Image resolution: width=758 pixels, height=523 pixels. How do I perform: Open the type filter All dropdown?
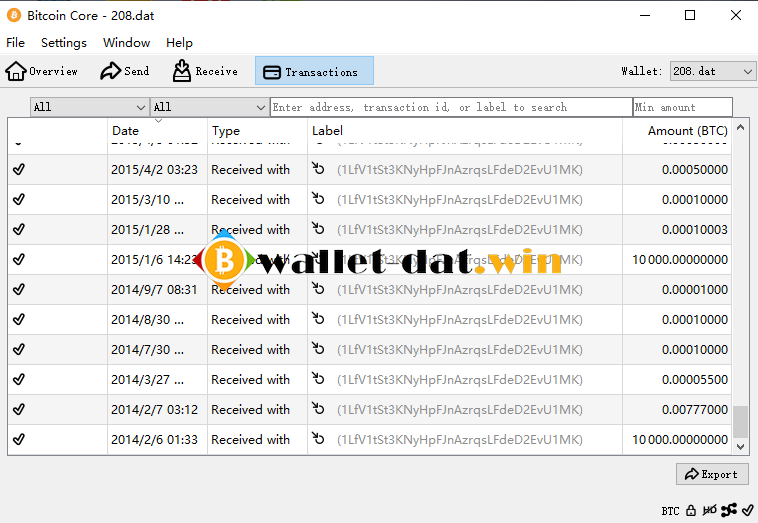click(x=209, y=107)
